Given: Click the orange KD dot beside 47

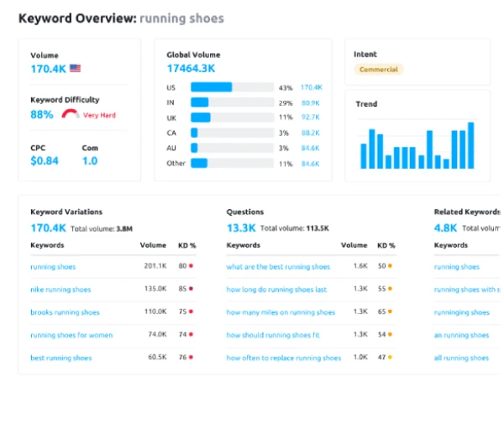Looking at the screenshot, I should [x=390, y=357].
